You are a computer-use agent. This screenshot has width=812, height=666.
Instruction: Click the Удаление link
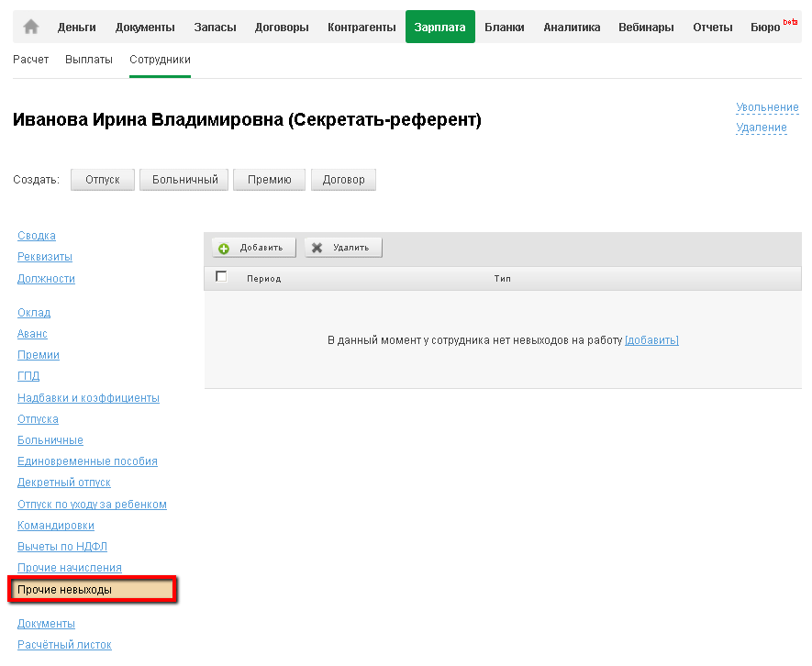762,128
